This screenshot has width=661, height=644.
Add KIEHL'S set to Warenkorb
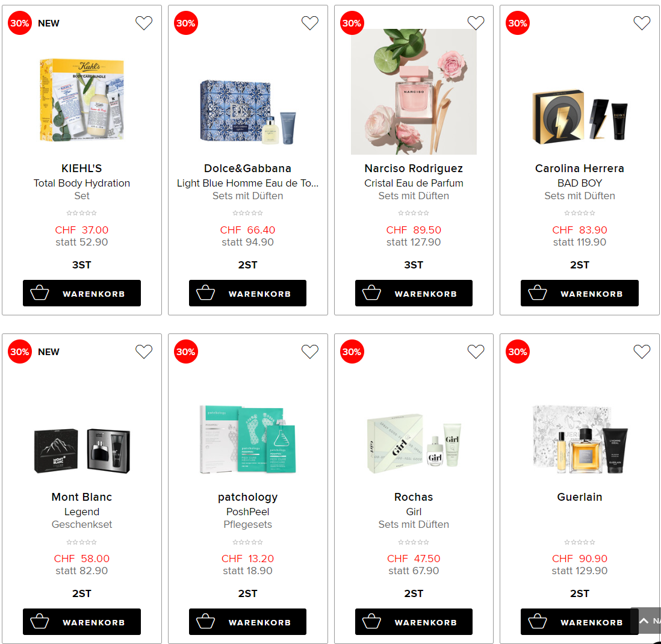coord(82,293)
